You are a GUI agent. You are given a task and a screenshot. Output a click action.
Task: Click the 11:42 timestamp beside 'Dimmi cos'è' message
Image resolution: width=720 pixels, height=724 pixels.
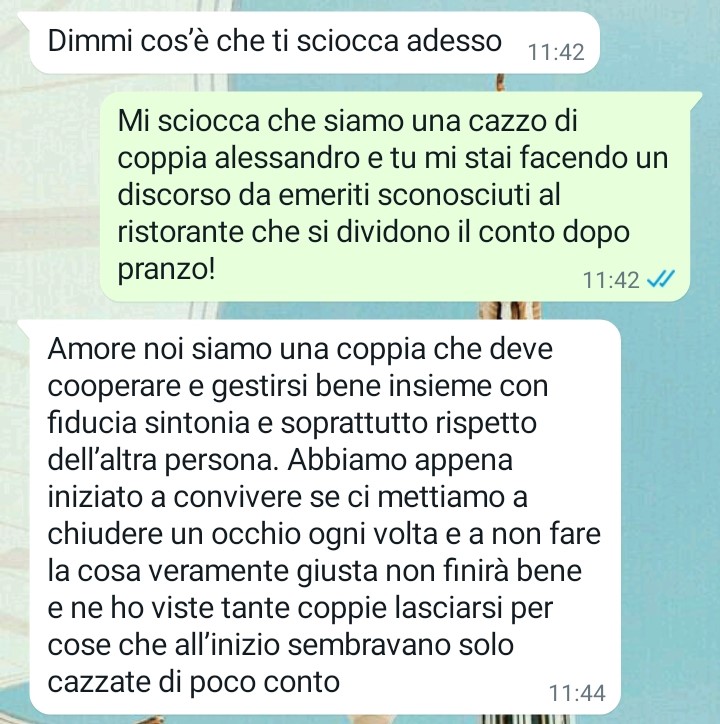[556, 52]
